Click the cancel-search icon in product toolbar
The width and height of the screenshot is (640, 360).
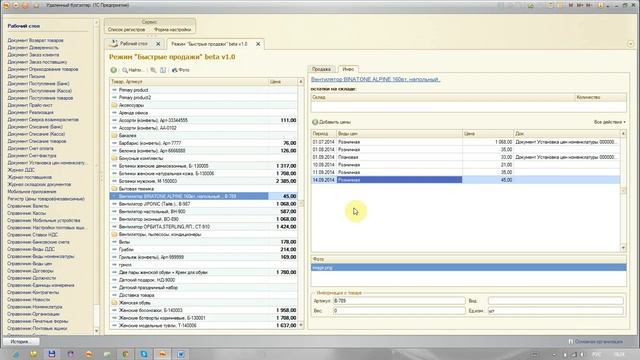(x=153, y=70)
